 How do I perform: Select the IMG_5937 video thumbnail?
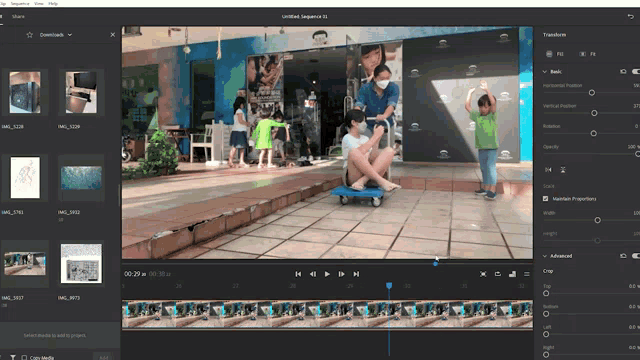tap(25, 264)
